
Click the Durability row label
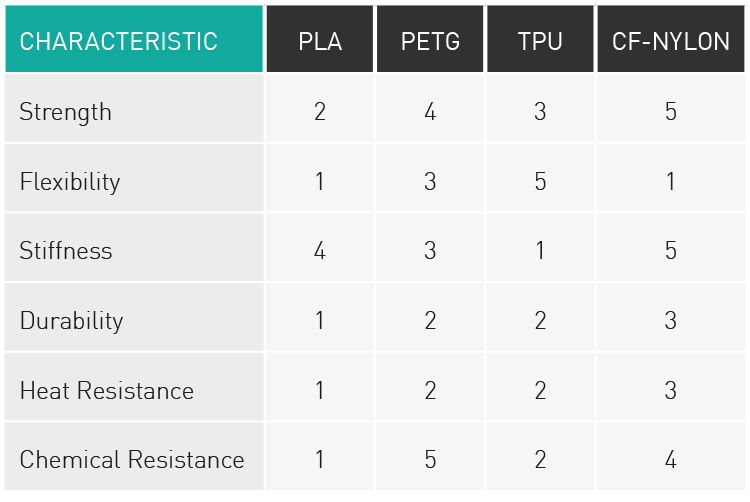[x=71, y=321]
